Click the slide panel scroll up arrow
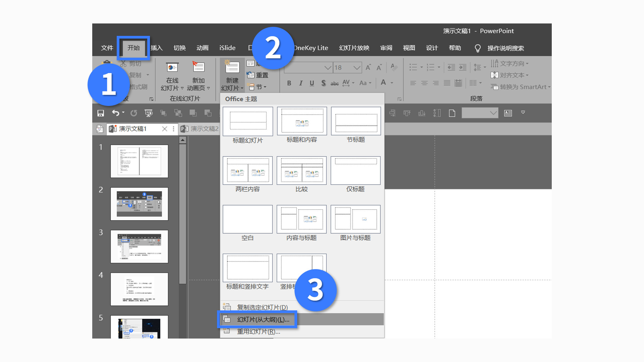 (182, 140)
